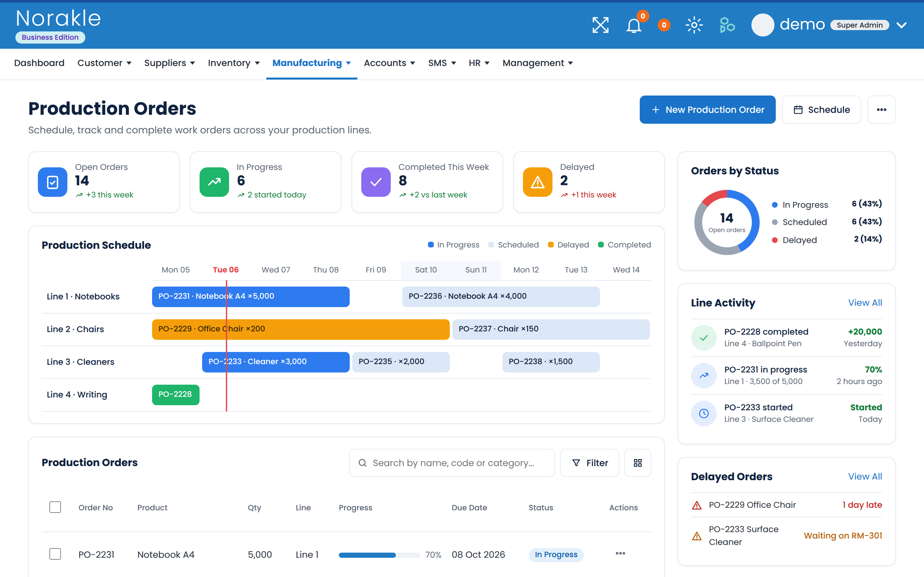Tick the select-all checkbox in table header
Screen dimensions: 924x577
click(x=56, y=507)
